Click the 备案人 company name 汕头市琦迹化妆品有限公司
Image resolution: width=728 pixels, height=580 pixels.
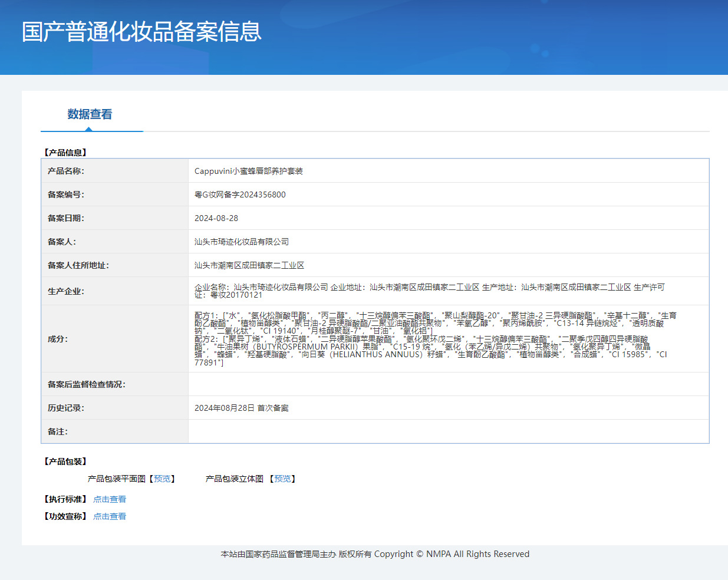point(242,242)
